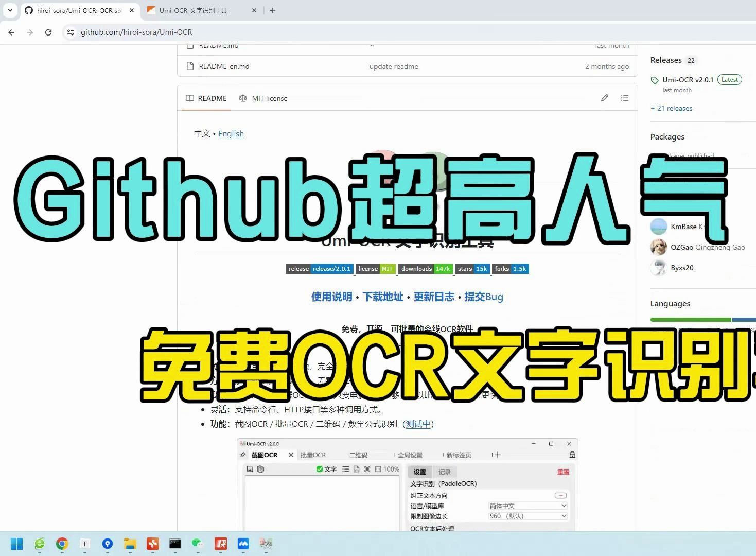Add a tab with plus in Umi-OCR preview
Viewport: 756px width, 556px height.
(x=497, y=455)
